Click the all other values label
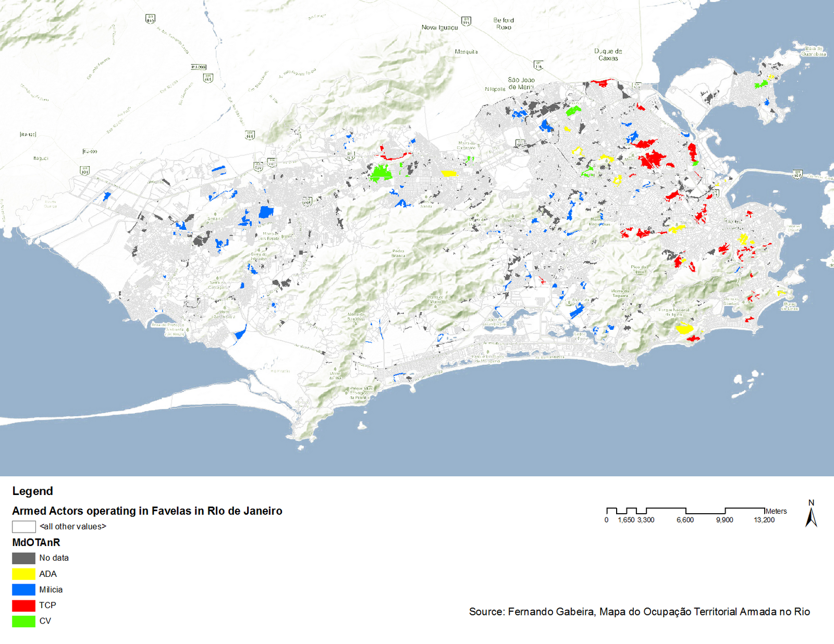 coord(73,527)
